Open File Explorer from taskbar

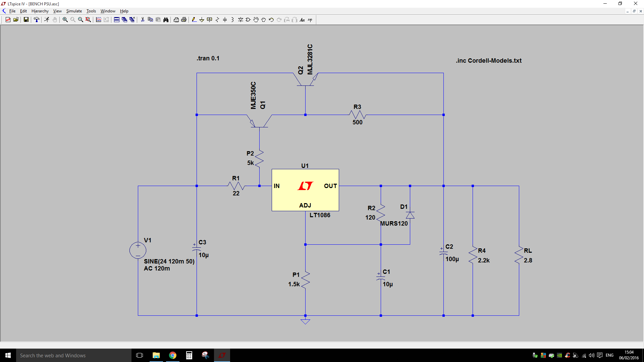point(156,355)
